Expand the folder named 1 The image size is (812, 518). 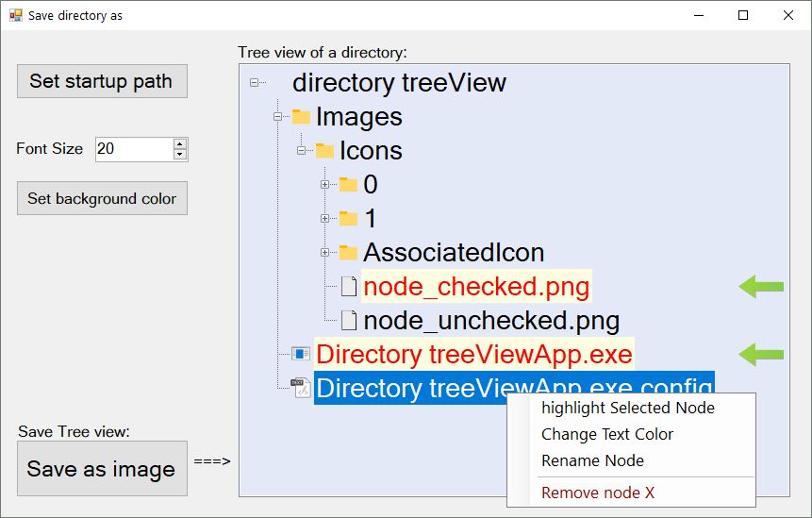pos(324,218)
